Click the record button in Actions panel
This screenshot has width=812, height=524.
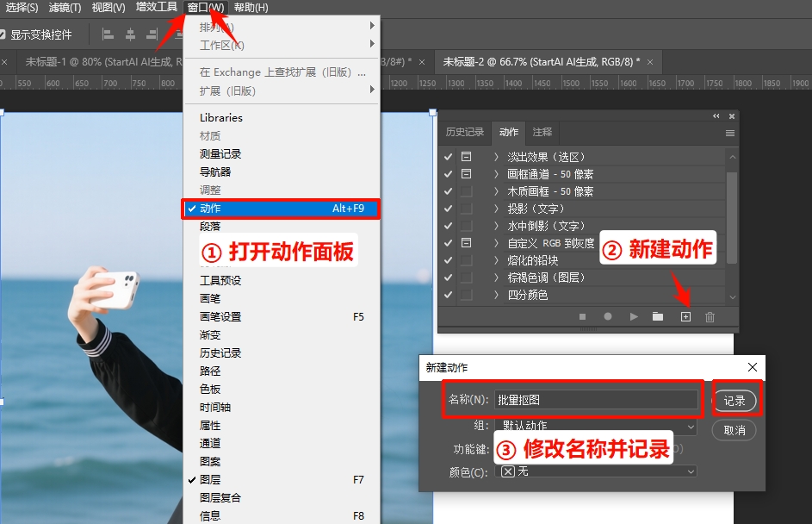tap(608, 316)
